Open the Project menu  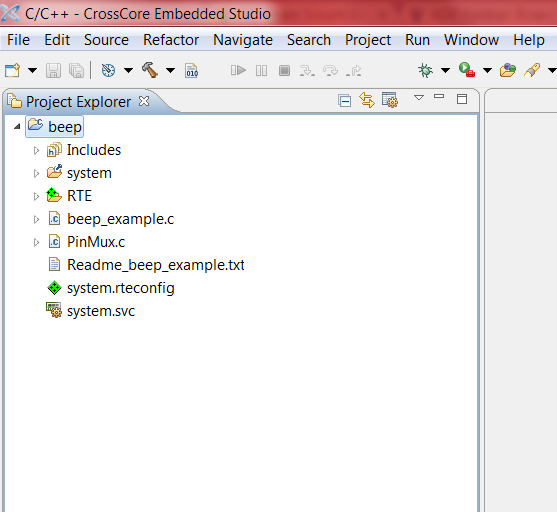(x=368, y=40)
